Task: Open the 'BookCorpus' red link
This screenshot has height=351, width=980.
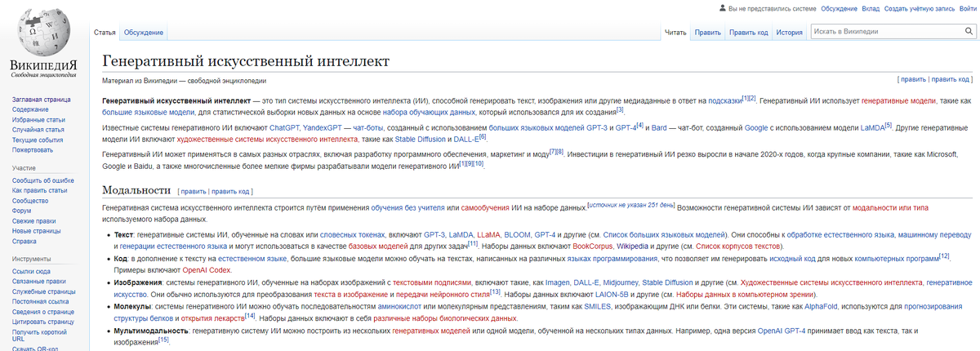Action: click(592, 246)
